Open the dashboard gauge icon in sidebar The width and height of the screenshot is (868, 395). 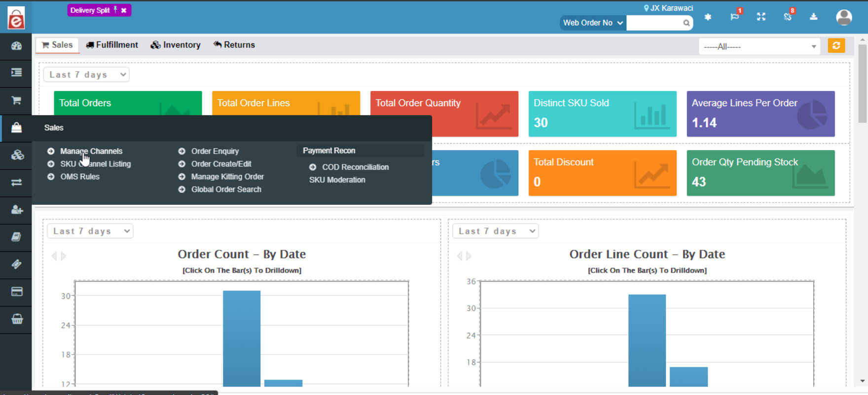coord(16,46)
